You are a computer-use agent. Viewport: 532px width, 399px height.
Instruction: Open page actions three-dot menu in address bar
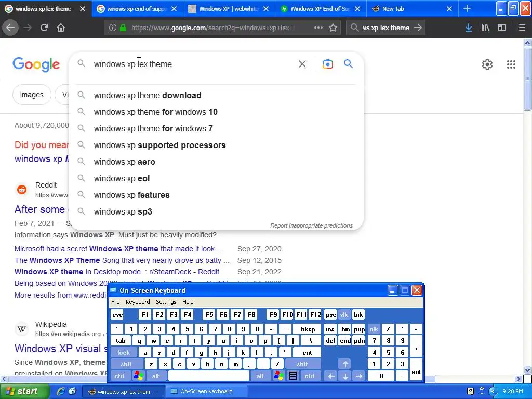318,28
